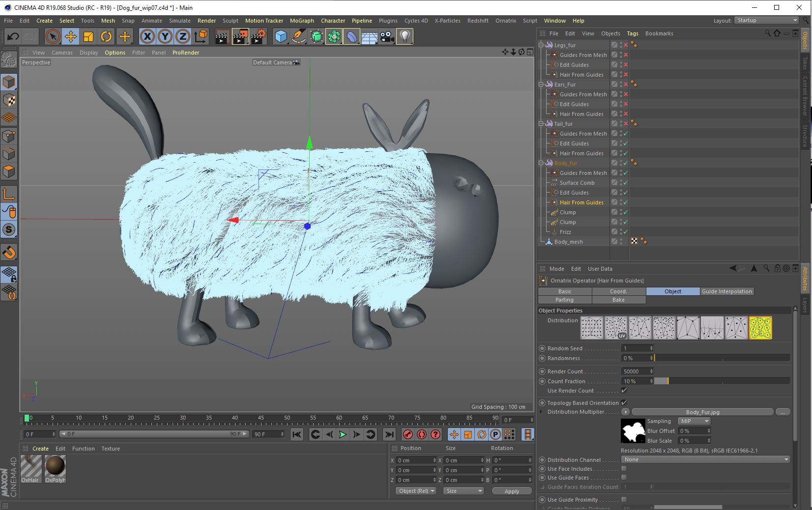Toggle the X-axis lock icon

147,37
